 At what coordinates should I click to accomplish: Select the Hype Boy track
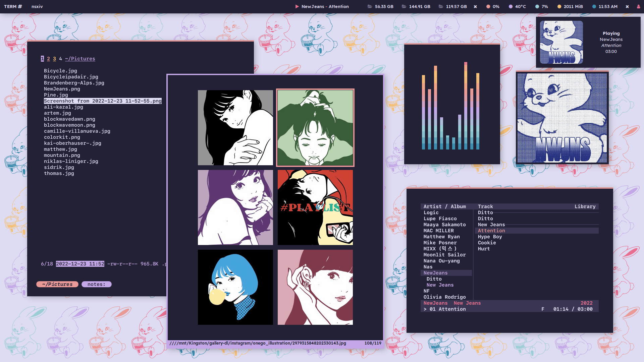pos(490,237)
